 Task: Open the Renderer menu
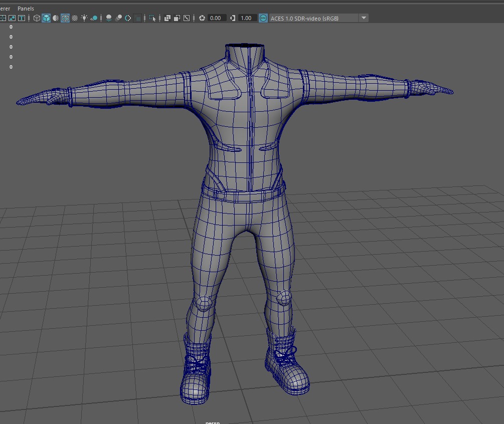[x=5, y=9]
